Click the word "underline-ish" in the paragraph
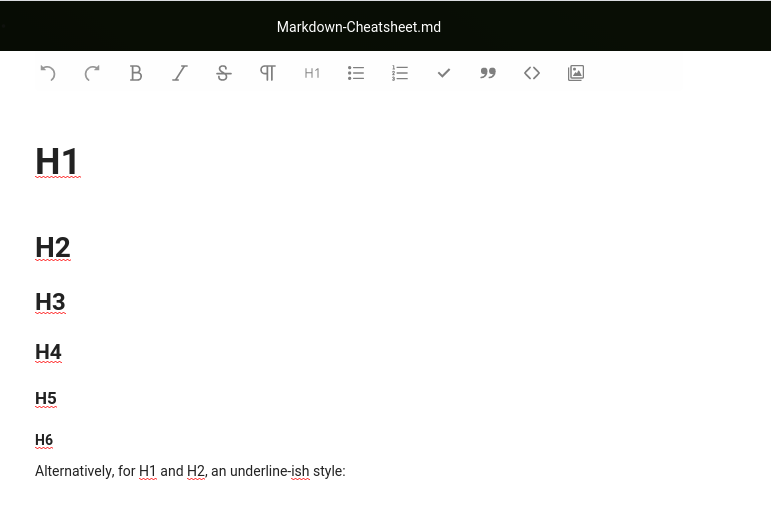 point(269,471)
